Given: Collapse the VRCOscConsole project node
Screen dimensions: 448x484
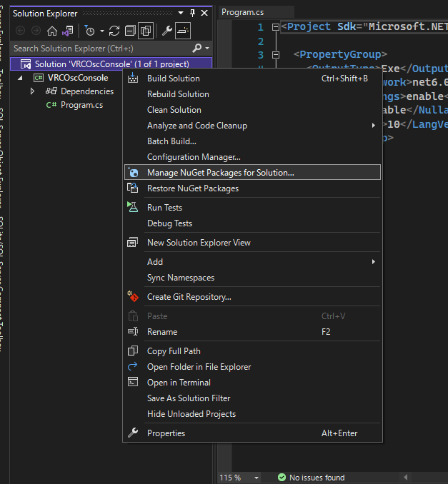Looking at the screenshot, I should (20, 78).
